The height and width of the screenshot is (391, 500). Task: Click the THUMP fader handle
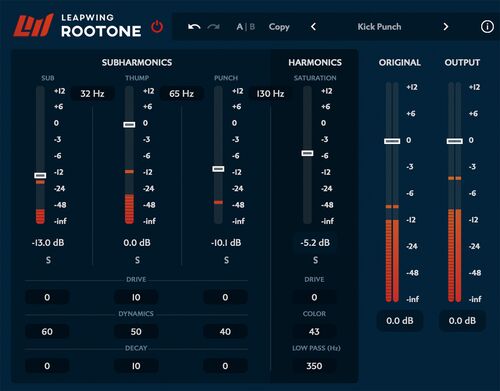pyautogui.click(x=129, y=125)
